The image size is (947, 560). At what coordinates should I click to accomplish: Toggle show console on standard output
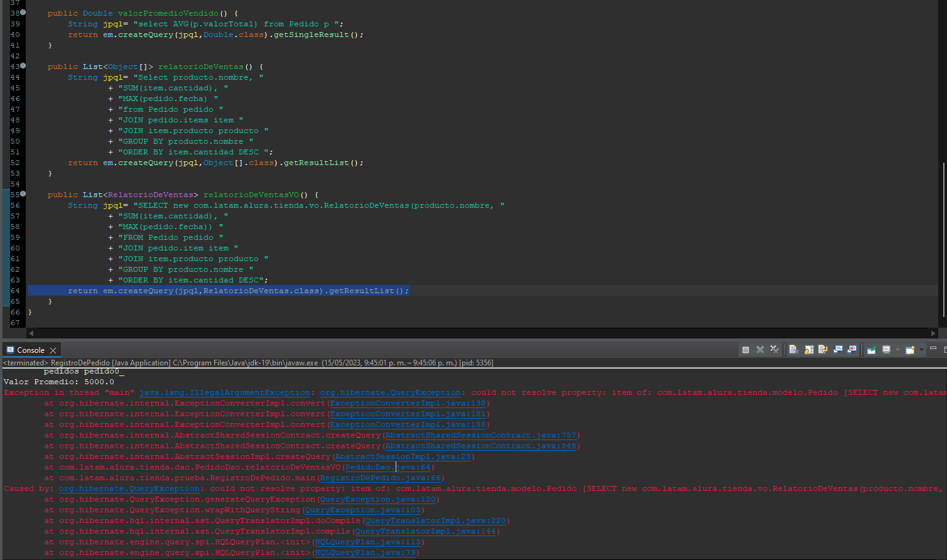pyautogui.click(x=838, y=350)
